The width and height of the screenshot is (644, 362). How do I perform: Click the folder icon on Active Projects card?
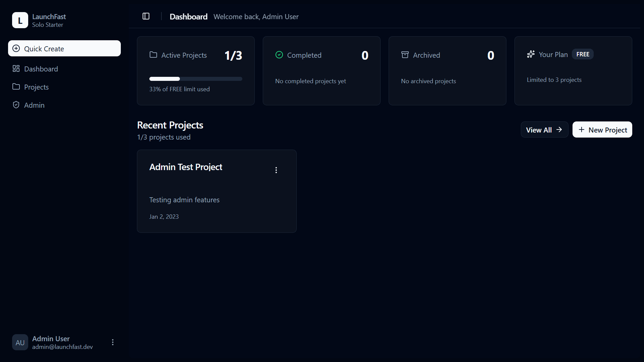(x=153, y=55)
